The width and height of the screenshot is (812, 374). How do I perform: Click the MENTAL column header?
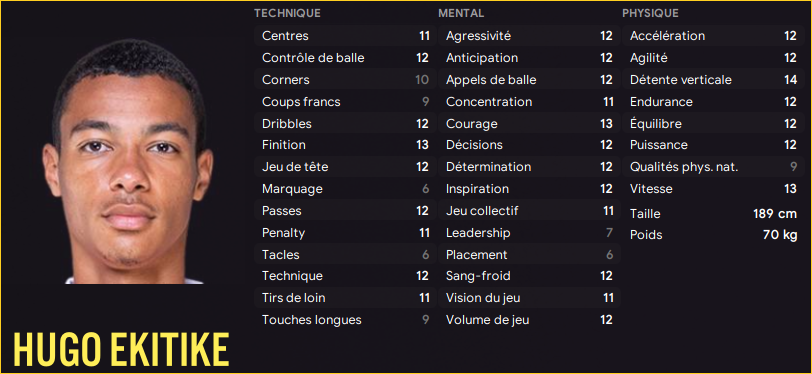tap(461, 13)
